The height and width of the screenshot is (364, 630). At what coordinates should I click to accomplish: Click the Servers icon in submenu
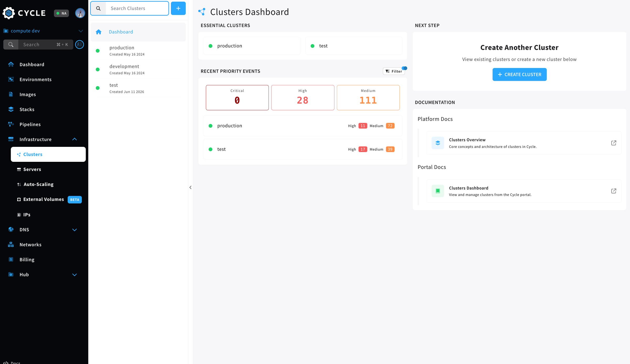[x=19, y=169]
